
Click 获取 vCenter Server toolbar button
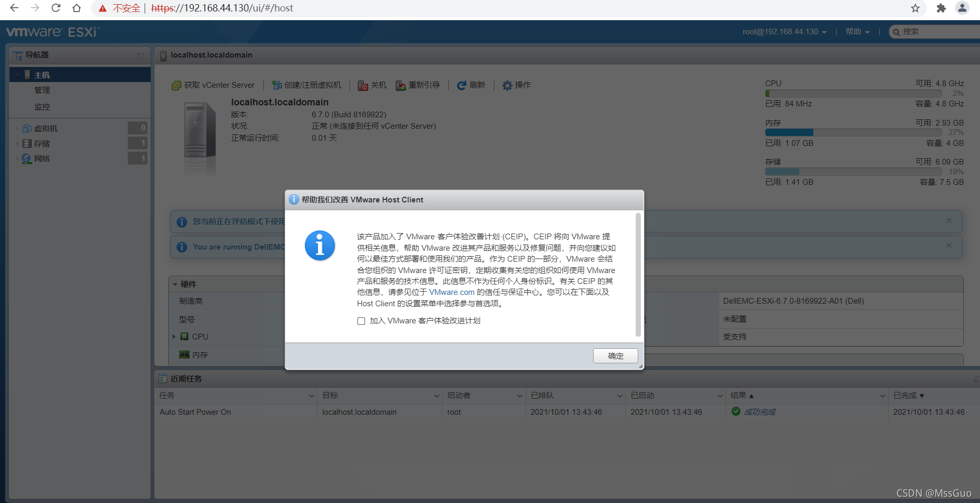coord(213,85)
